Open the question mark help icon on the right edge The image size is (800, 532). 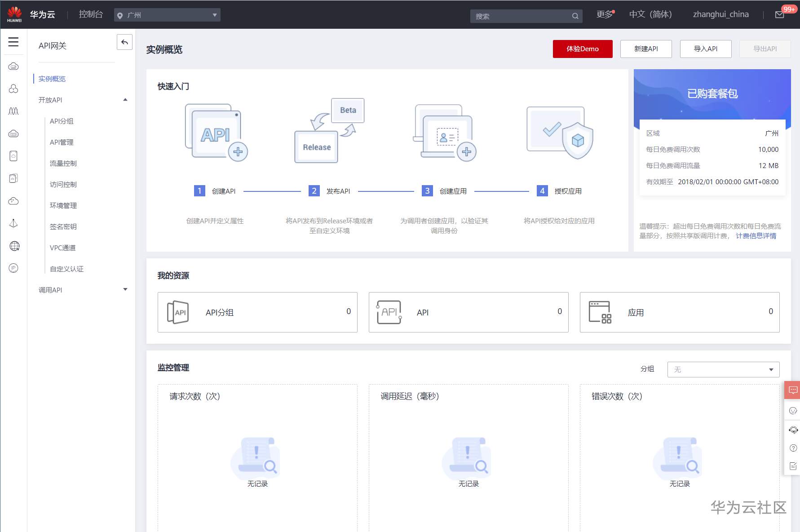tap(793, 448)
